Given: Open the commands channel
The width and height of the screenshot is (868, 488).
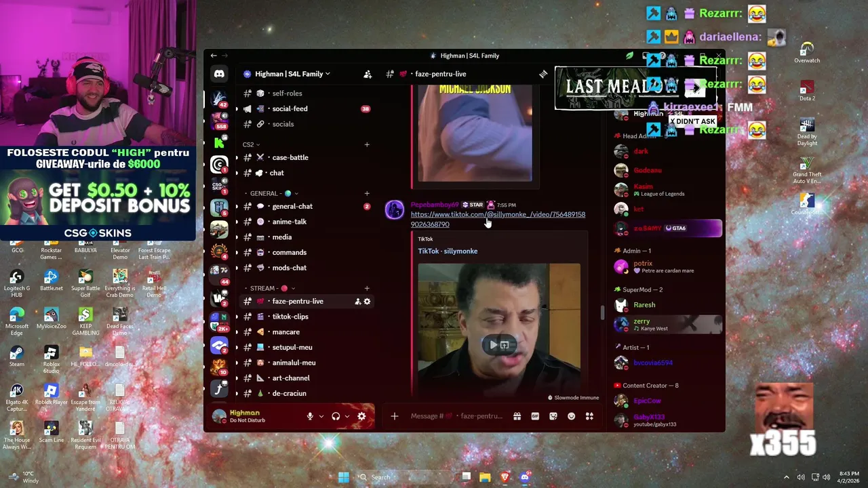Looking at the screenshot, I should coord(305,252).
